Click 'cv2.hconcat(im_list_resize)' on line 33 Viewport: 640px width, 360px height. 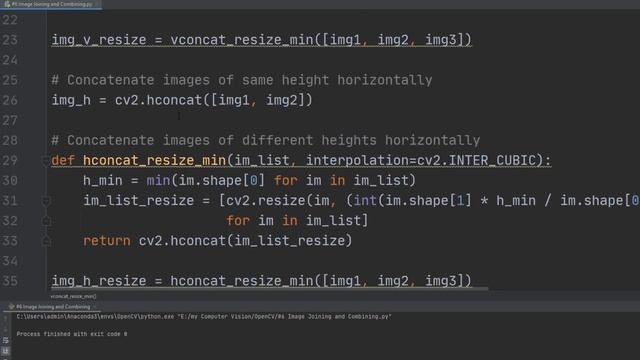[245, 241]
